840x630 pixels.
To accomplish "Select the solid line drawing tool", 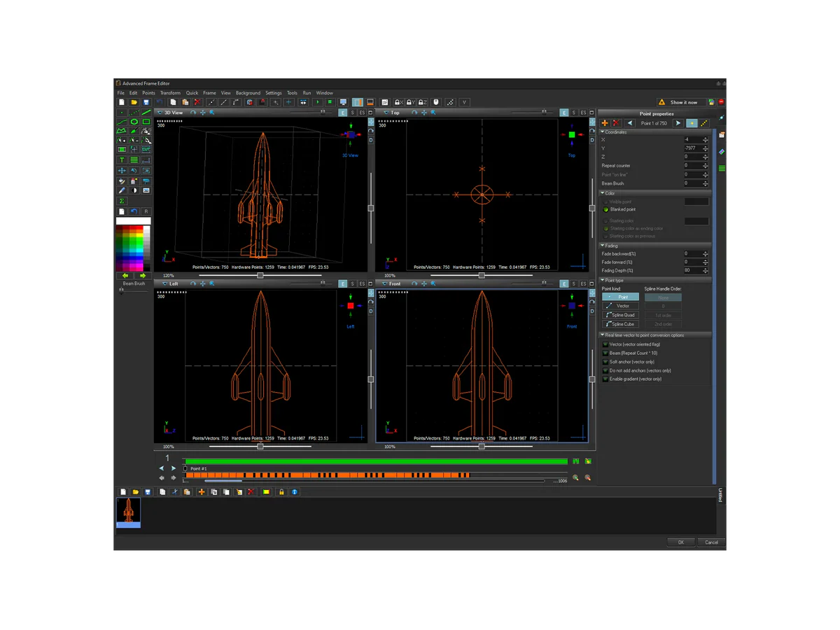I will point(146,113).
